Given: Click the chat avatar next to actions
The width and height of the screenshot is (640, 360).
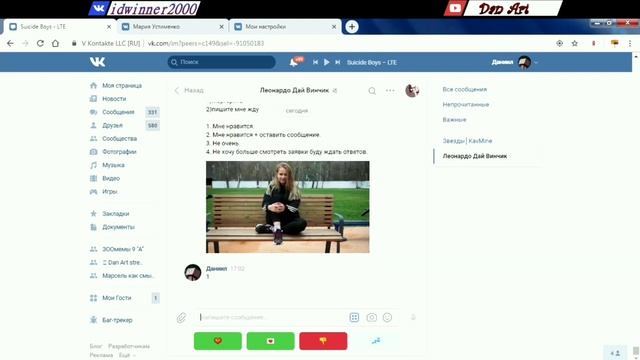Looking at the screenshot, I should pos(412,90).
